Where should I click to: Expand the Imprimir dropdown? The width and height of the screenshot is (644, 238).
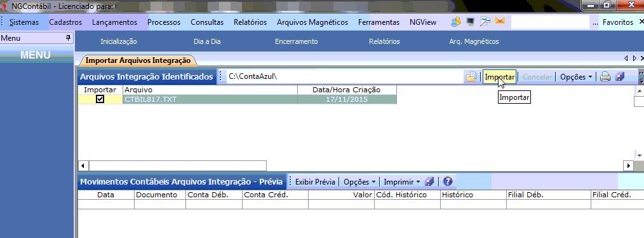pos(401,181)
